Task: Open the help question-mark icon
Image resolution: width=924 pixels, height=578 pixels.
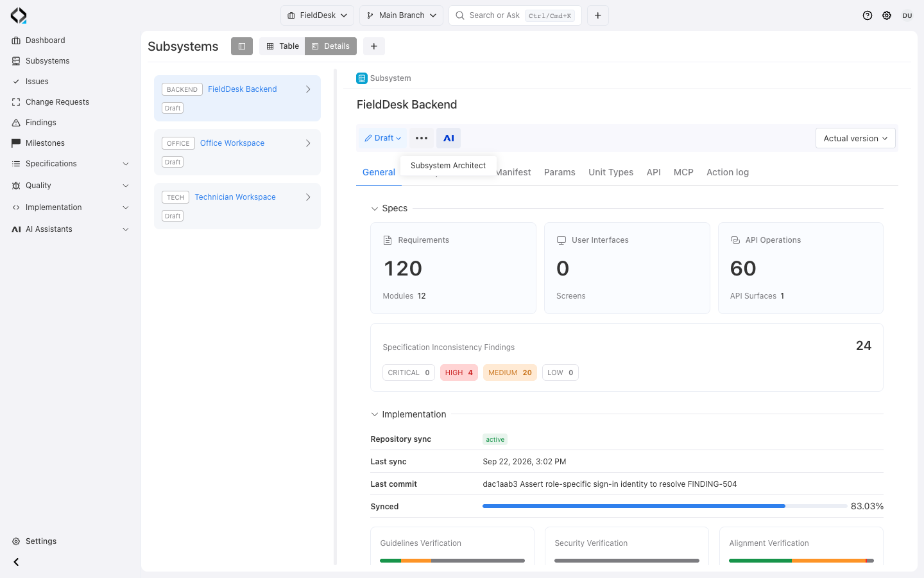Action: pyautogui.click(x=868, y=15)
